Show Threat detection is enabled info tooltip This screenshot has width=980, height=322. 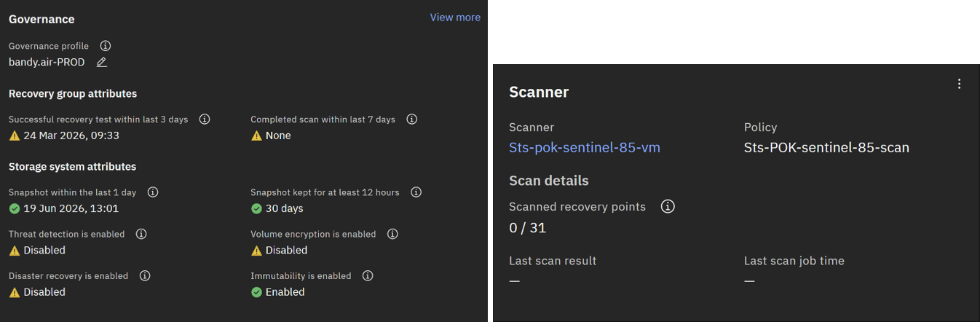pos(141,234)
